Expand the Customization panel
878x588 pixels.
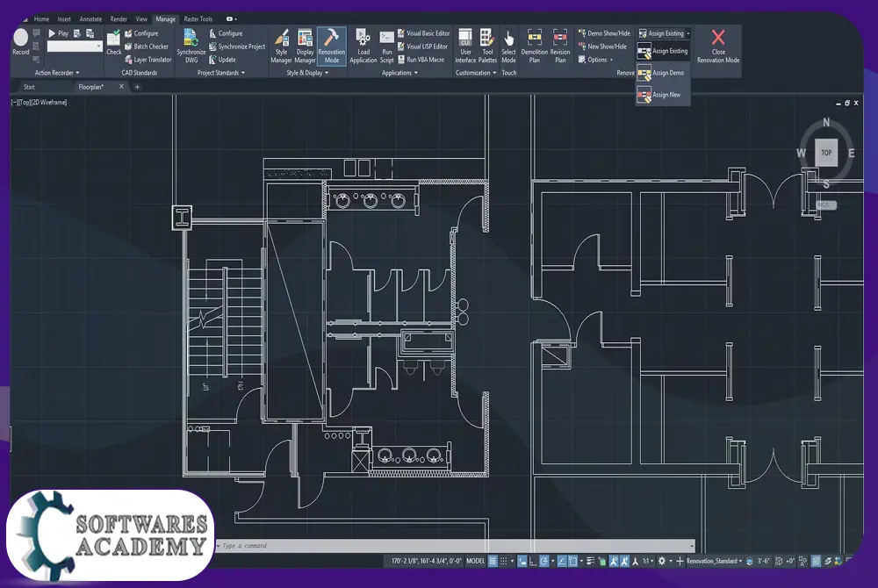(x=475, y=73)
